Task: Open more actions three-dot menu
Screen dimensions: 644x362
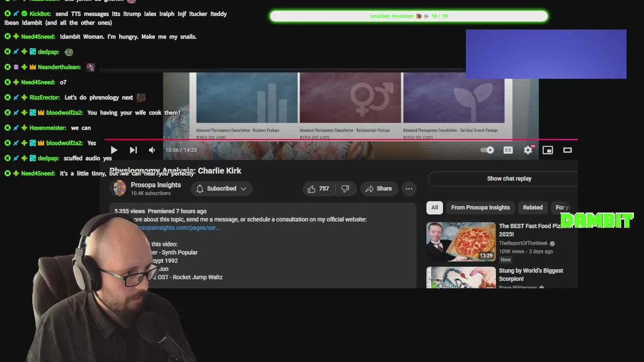Action: [409, 189]
